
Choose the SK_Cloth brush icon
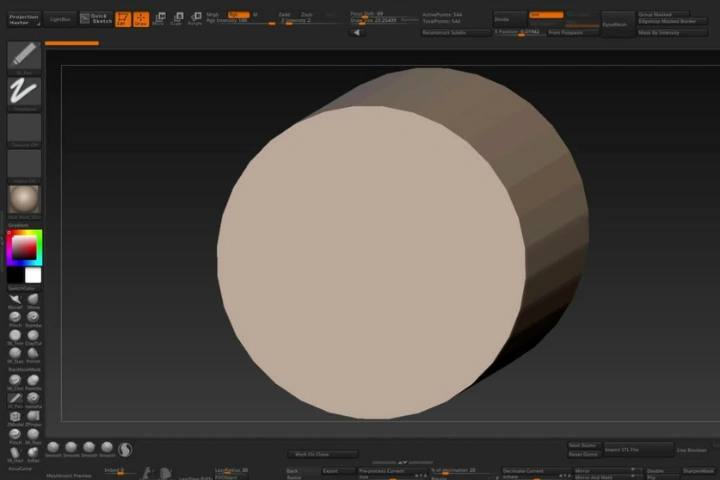[x=15, y=380]
